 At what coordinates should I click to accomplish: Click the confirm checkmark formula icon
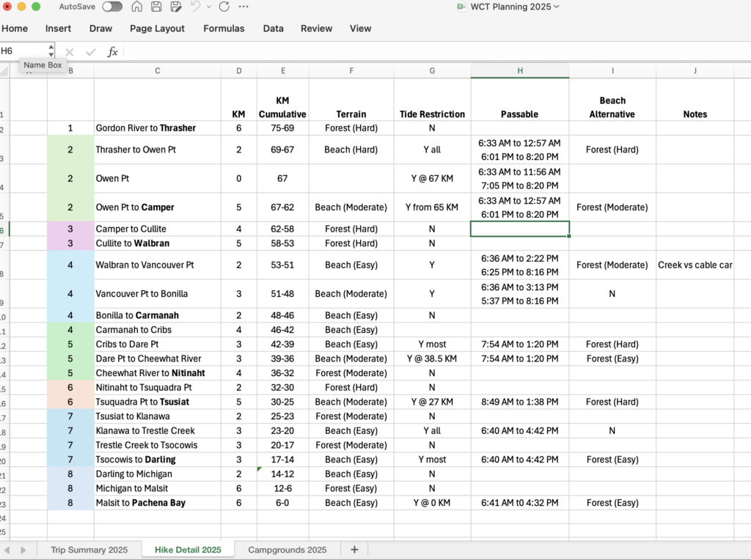pos(90,52)
